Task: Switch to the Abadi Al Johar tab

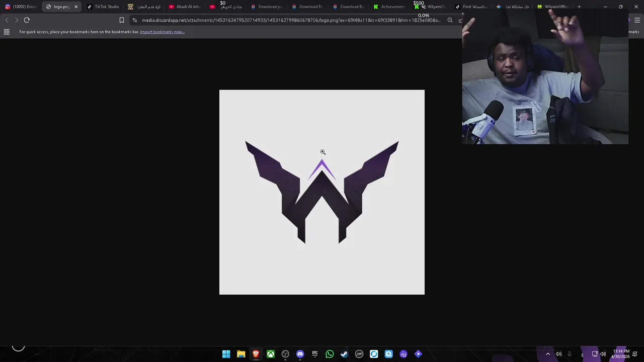Action: (185, 7)
